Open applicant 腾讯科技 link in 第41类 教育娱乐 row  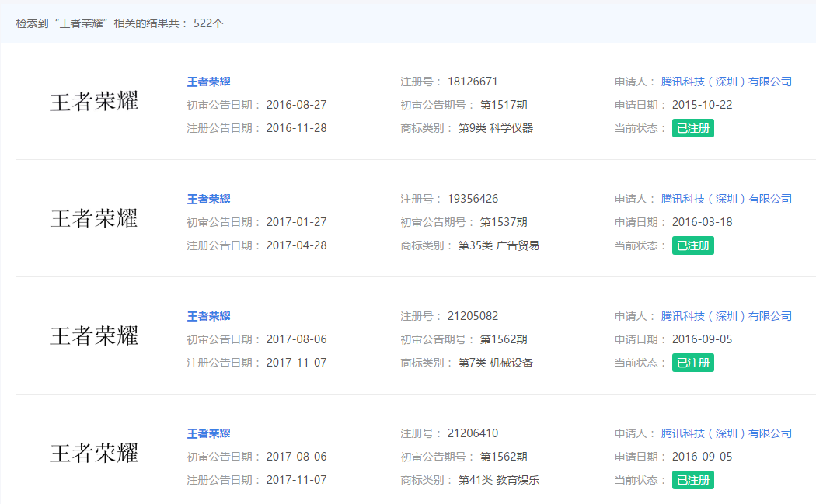(727, 433)
